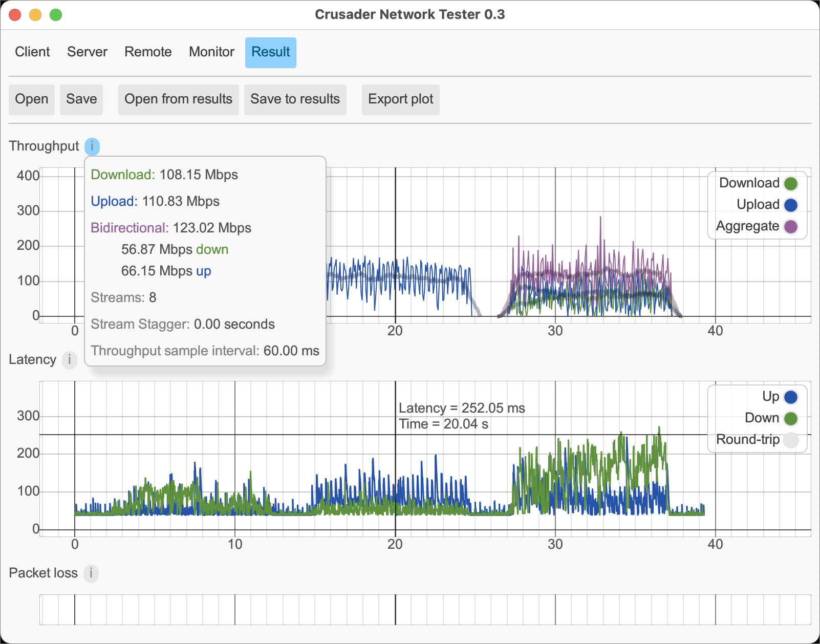Click Stream Stagger 0.00 seconds text
The width and height of the screenshot is (820, 644).
[x=183, y=325]
